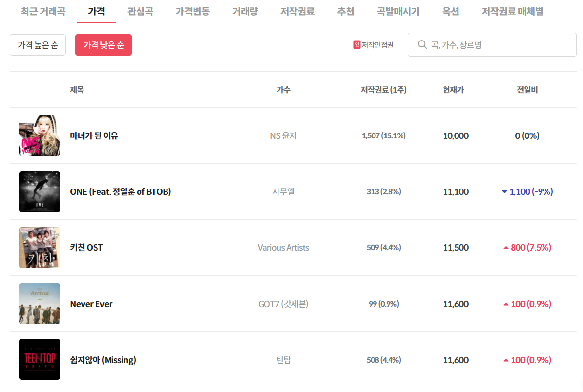The image size is (583, 392).
Task: Switch to the 관심곡 tab
Action: pos(140,12)
